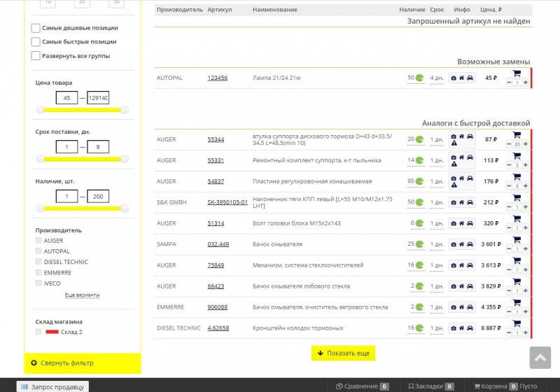This screenshot has width=560, height=392.
Task: Increase quantity for DIESEL TECHNIC 4.62658
Action: (x=526, y=332)
